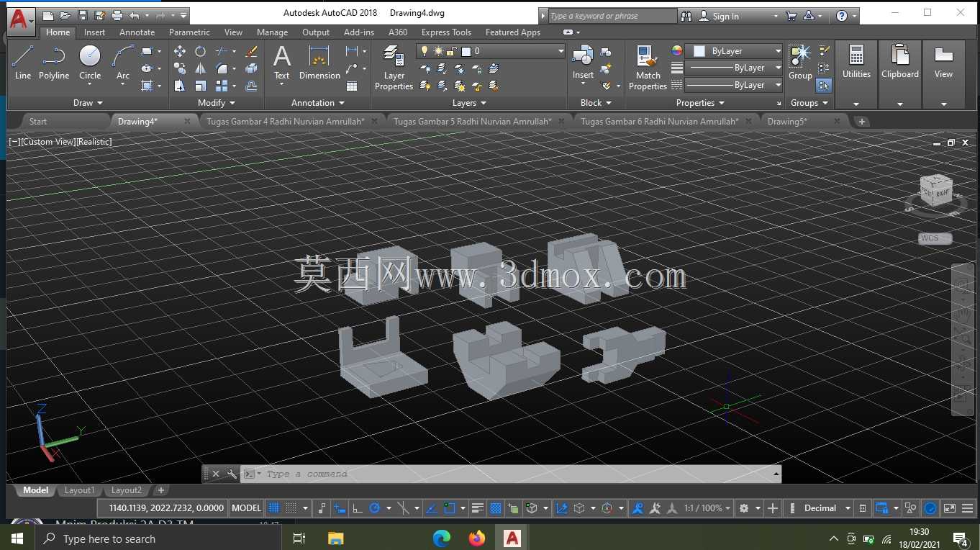Open Layer Properties manager
Image resolution: width=980 pixels, height=550 pixels.
point(394,68)
